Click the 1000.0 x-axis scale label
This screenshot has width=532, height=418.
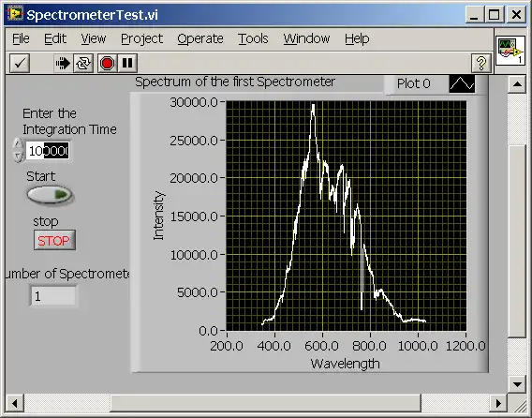pyautogui.click(x=418, y=346)
